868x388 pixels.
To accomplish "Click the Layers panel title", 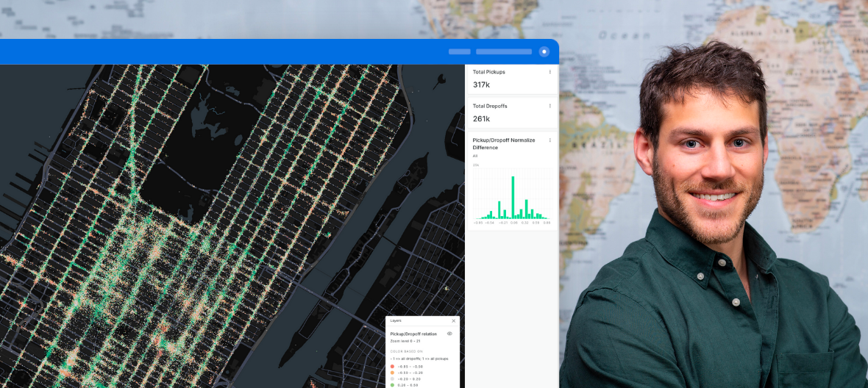I will tap(396, 320).
